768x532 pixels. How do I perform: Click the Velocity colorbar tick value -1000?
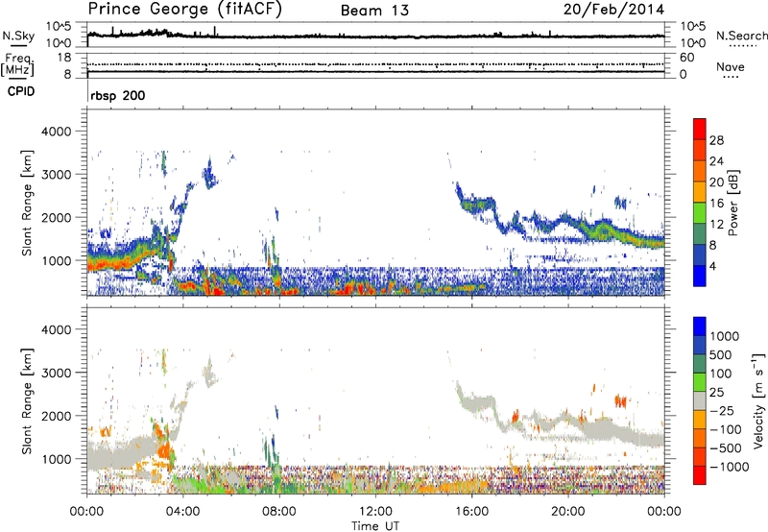point(729,467)
